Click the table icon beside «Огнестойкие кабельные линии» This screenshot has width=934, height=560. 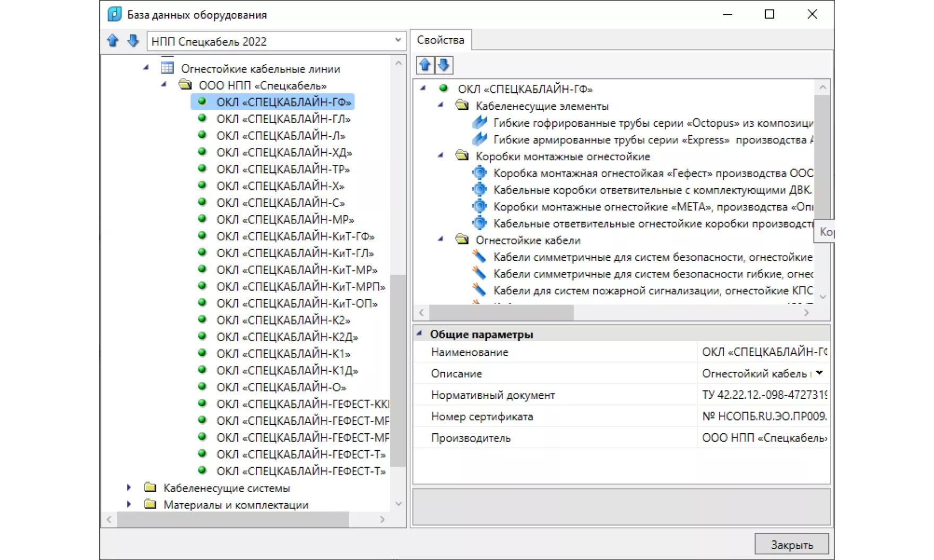click(x=167, y=68)
